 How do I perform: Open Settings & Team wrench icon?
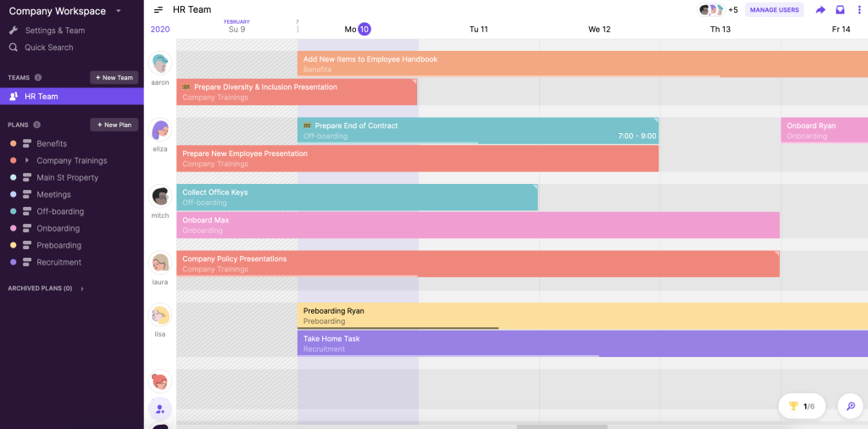point(14,31)
